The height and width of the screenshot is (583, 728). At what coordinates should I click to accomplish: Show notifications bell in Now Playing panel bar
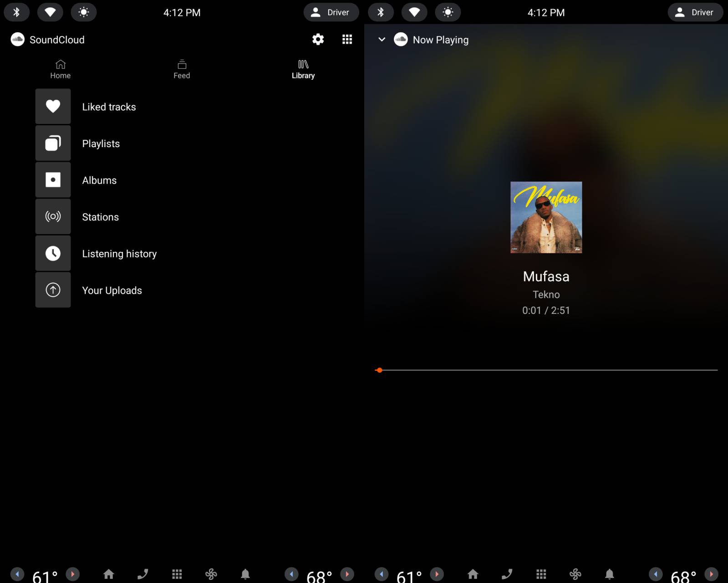coord(610,574)
